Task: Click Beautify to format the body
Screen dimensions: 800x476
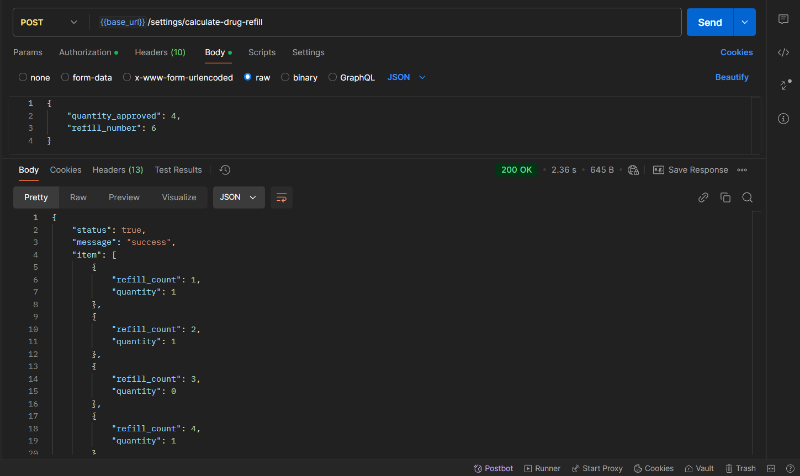Action: click(x=732, y=77)
